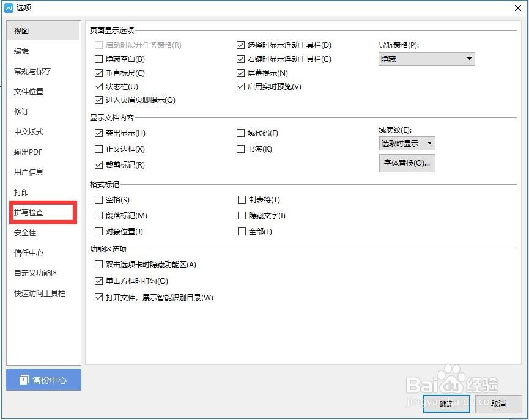Click 取消 to discard changes
Image resolution: width=529 pixels, height=420 pixels.
coord(498,404)
